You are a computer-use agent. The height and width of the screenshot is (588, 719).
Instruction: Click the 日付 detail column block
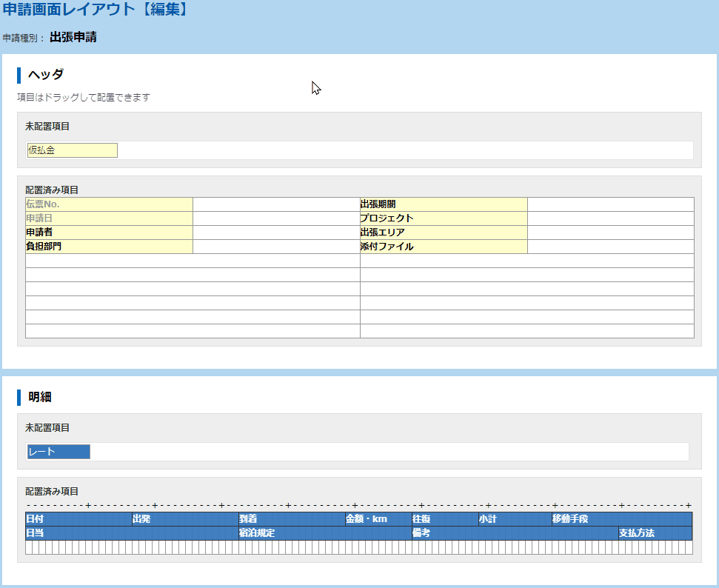point(78,519)
